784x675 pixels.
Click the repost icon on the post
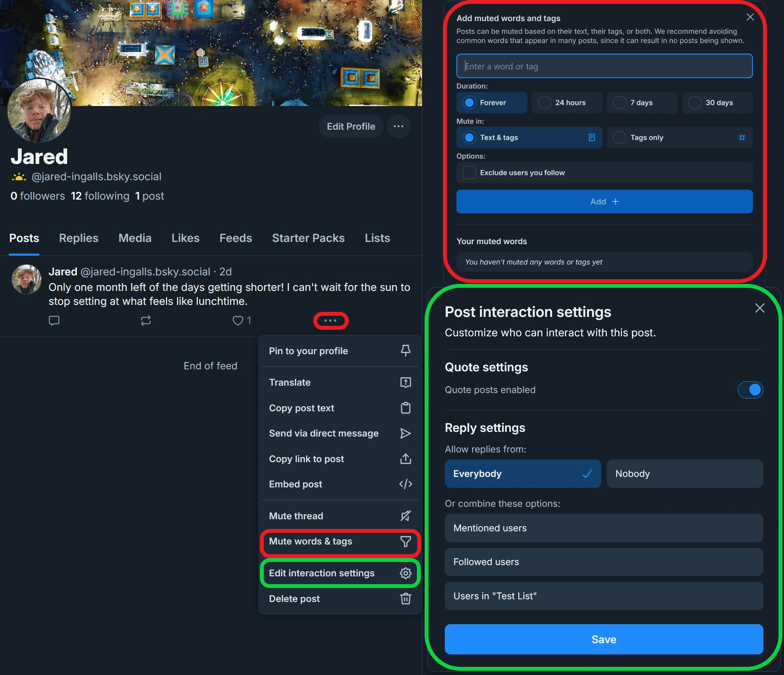pyautogui.click(x=146, y=320)
